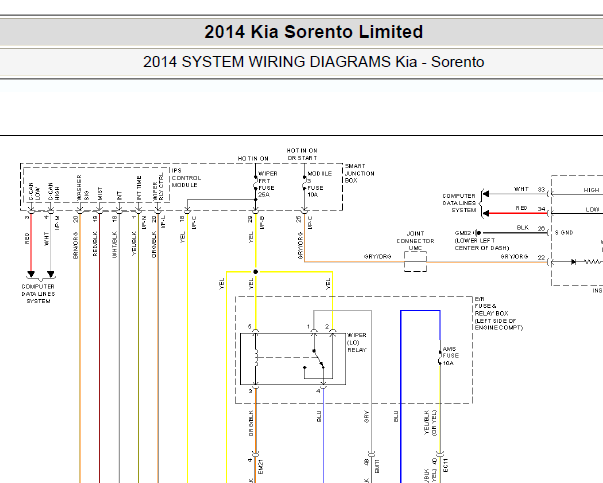
Task: Select the "WASHER SW" terminal label
Action: point(82,188)
